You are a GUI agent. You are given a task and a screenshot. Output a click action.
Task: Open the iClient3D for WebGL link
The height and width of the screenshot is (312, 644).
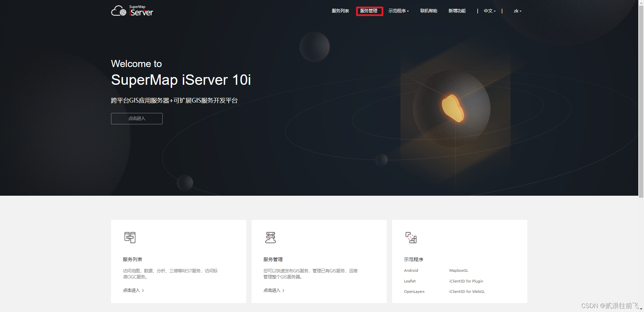point(467,292)
